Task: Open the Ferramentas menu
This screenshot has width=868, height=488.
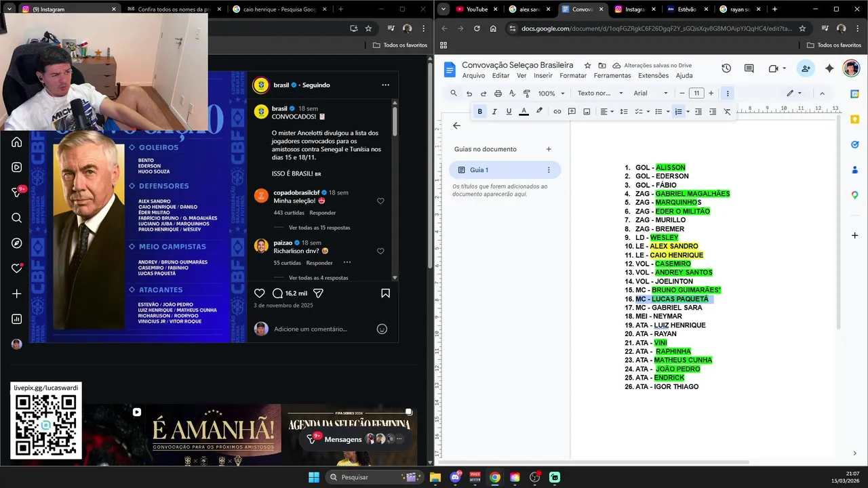Action: [612, 76]
